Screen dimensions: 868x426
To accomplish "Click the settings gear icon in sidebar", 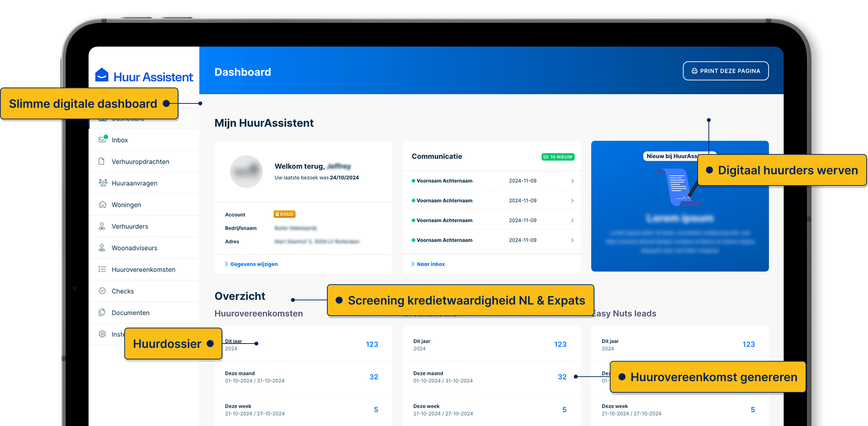I will click(102, 334).
